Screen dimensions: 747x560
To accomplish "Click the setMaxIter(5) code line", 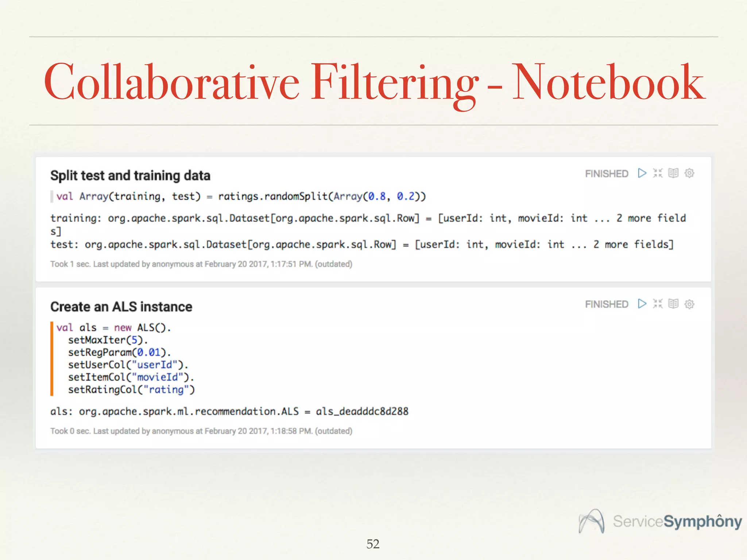I will [108, 340].
